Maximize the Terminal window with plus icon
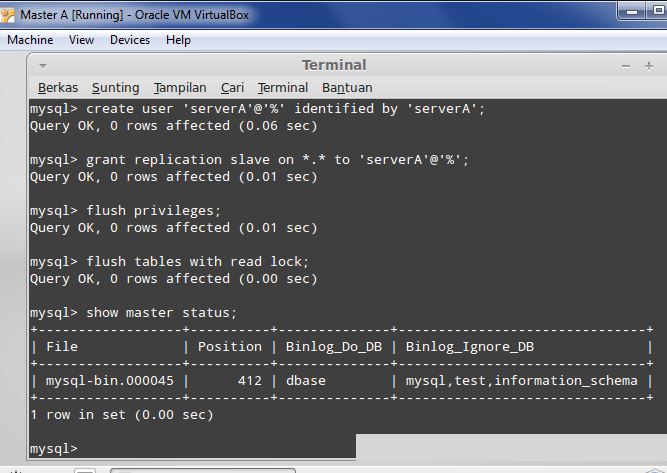The image size is (667, 473). [x=649, y=66]
